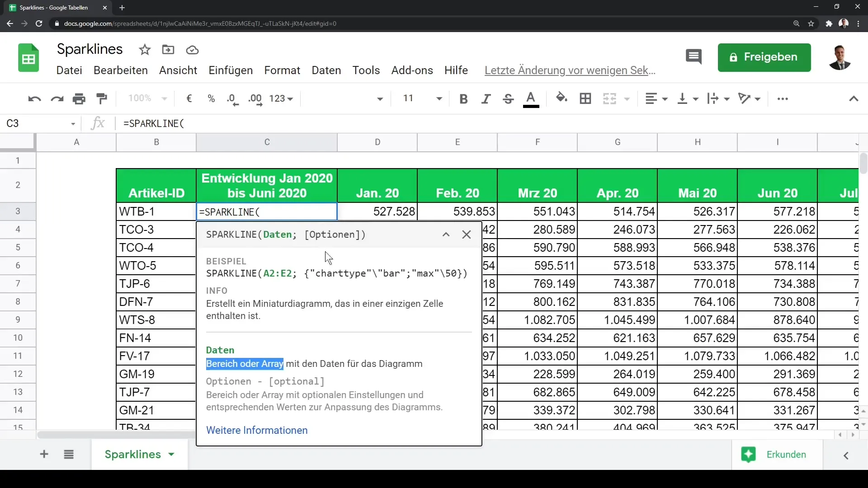
Task: Toggle bold formatting
Action: click(x=463, y=99)
